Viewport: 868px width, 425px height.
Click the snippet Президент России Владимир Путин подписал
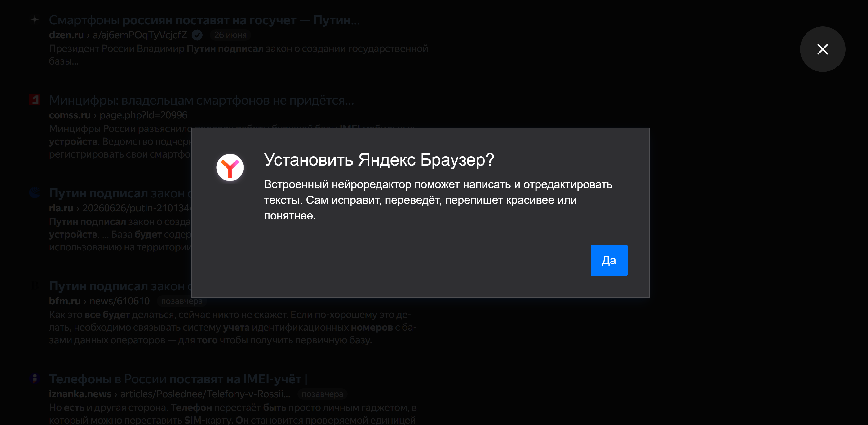[x=239, y=55]
